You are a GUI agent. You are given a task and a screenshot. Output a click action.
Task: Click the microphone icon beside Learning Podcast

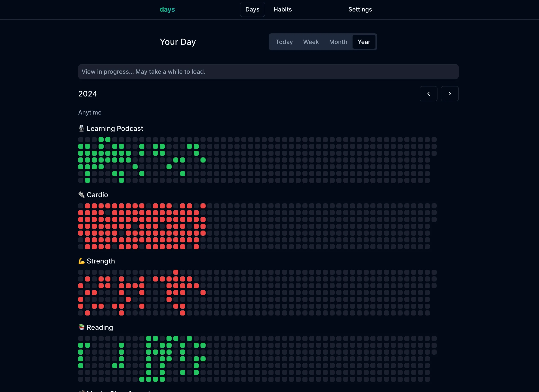tap(82, 128)
